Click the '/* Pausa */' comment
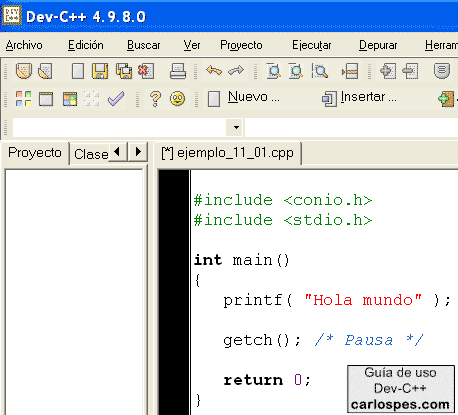This screenshot has width=458, height=415. pyautogui.click(x=369, y=340)
